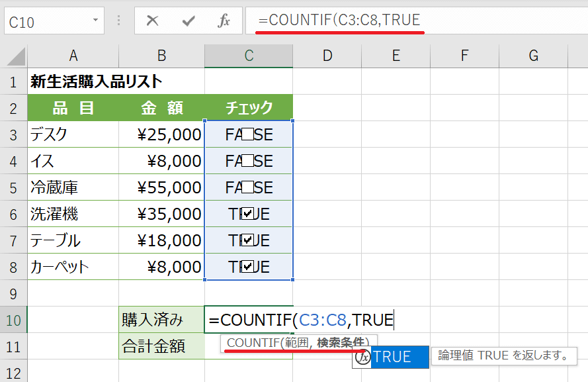Screen dimensions: 588x382
Task: Select row 9 header
Action: point(13,292)
